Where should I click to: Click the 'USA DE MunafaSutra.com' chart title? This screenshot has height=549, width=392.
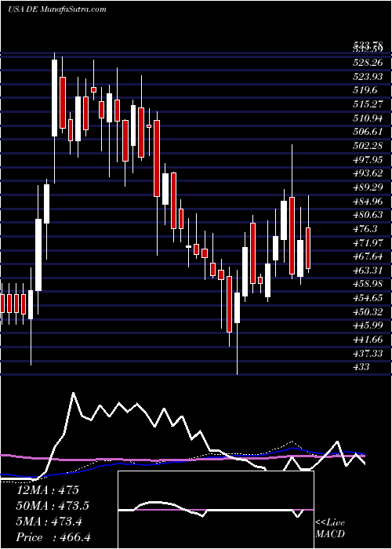57,9
